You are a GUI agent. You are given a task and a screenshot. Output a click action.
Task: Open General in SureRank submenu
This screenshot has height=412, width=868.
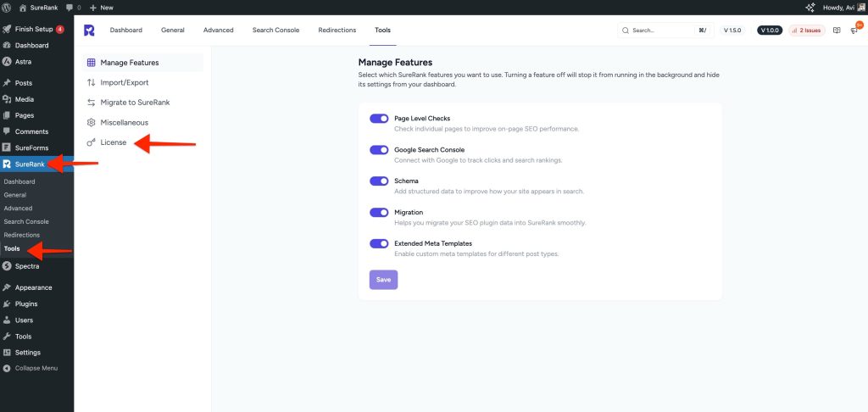click(x=15, y=195)
